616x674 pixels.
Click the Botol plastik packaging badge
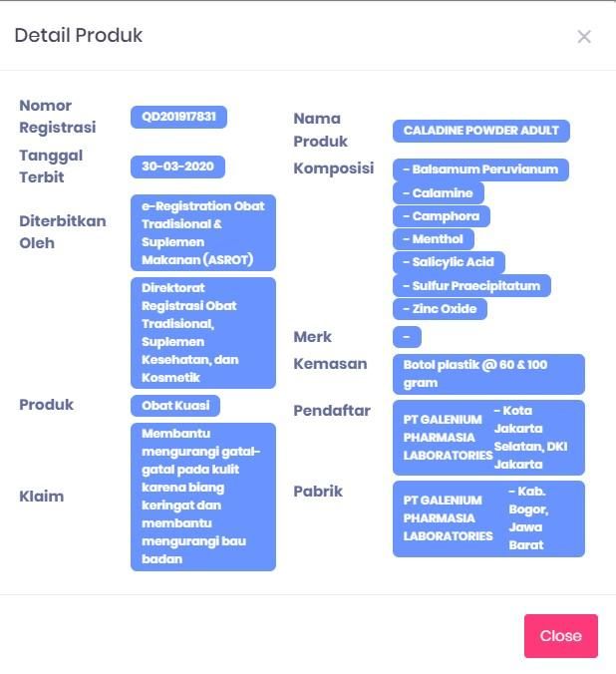click(488, 374)
